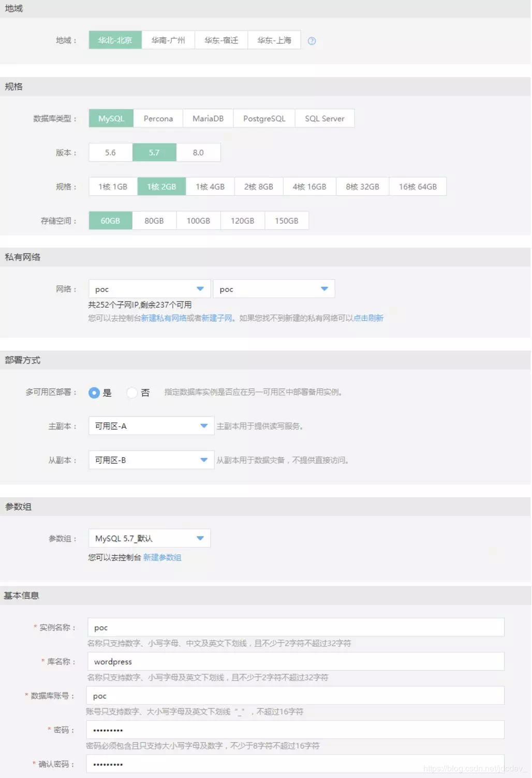The height and width of the screenshot is (778, 532).
Task: Enable 否 for multi-availability-zone deployment
Action: click(x=132, y=393)
